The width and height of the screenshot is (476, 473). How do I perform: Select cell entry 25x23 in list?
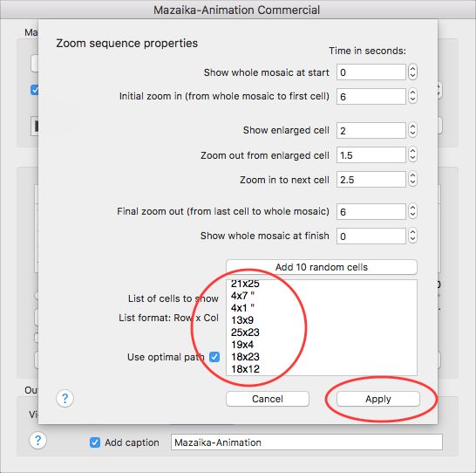[x=245, y=332]
